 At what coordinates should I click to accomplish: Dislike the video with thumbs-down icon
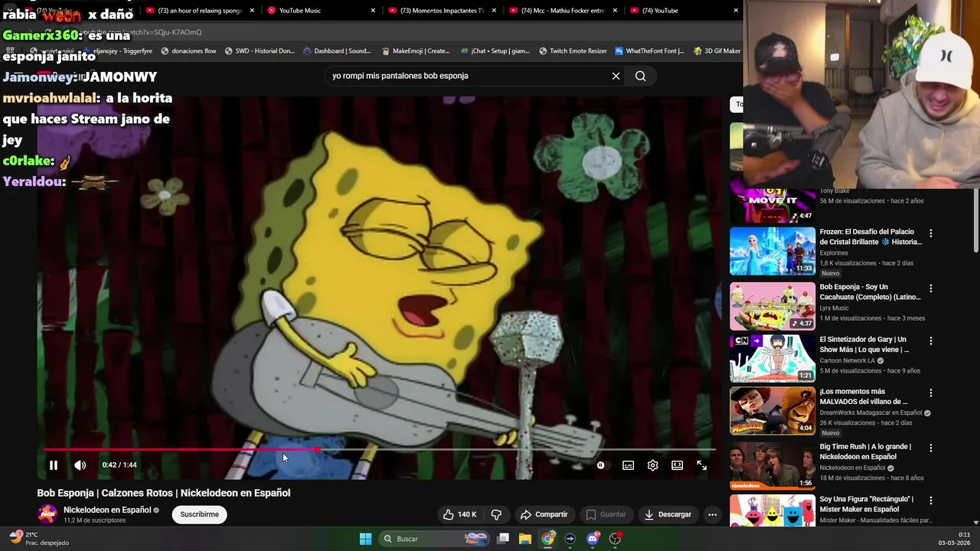point(496,514)
